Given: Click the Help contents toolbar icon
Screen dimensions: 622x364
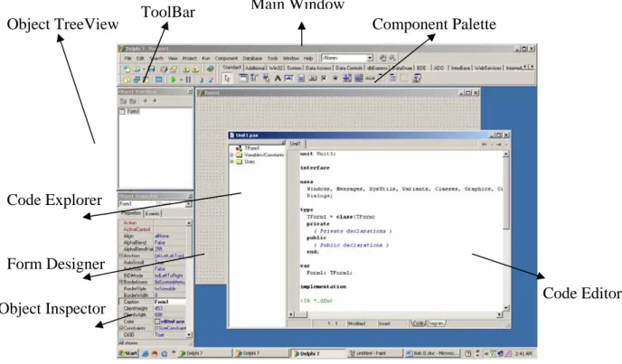Looking at the screenshot, I should (211, 69).
